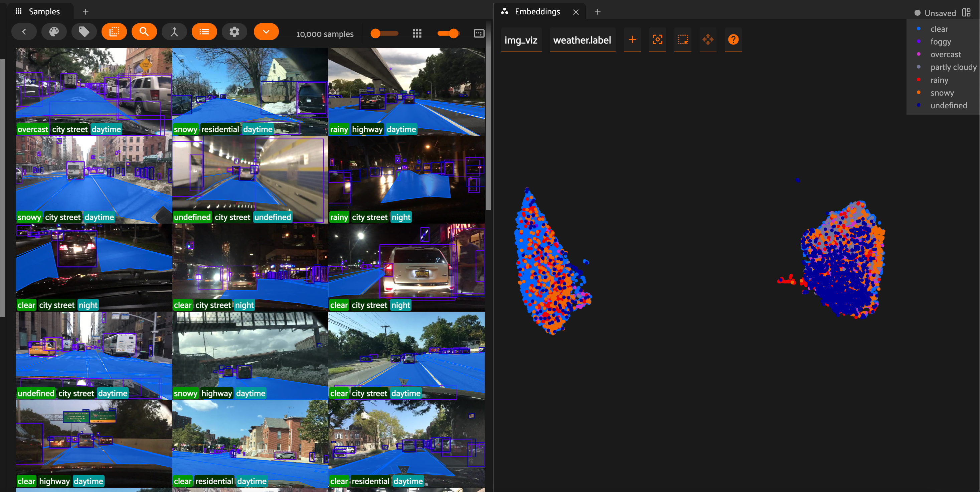
Task: Add new panel next to Embeddings tab
Action: click(597, 12)
